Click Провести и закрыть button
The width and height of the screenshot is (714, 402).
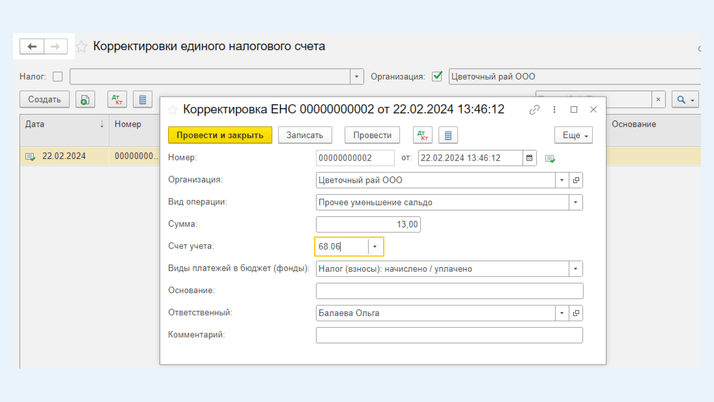coord(220,135)
